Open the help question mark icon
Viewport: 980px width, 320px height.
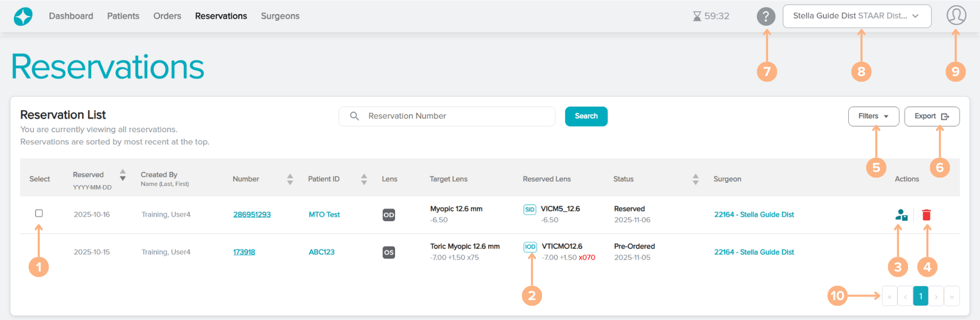[766, 16]
